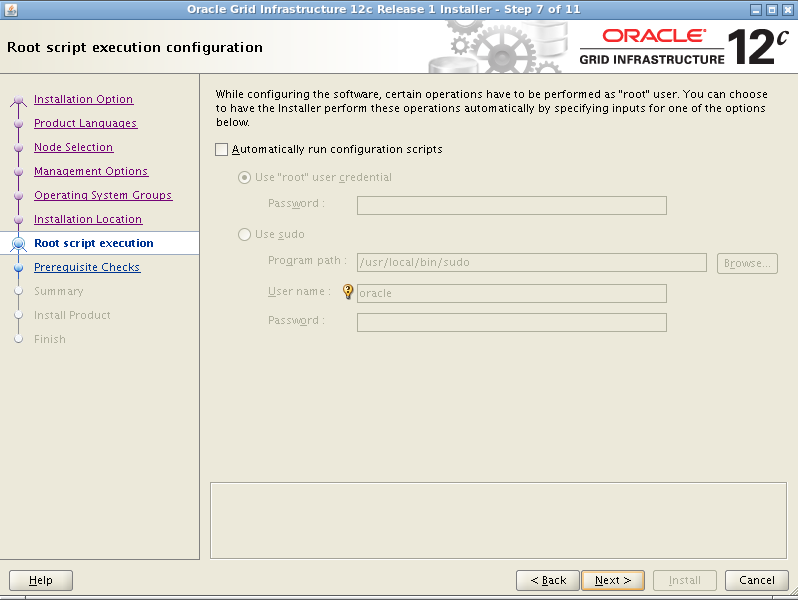The height and width of the screenshot is (600, 798).
Task: Click the Prerequisite Checks step bullet
Action: 18,268
